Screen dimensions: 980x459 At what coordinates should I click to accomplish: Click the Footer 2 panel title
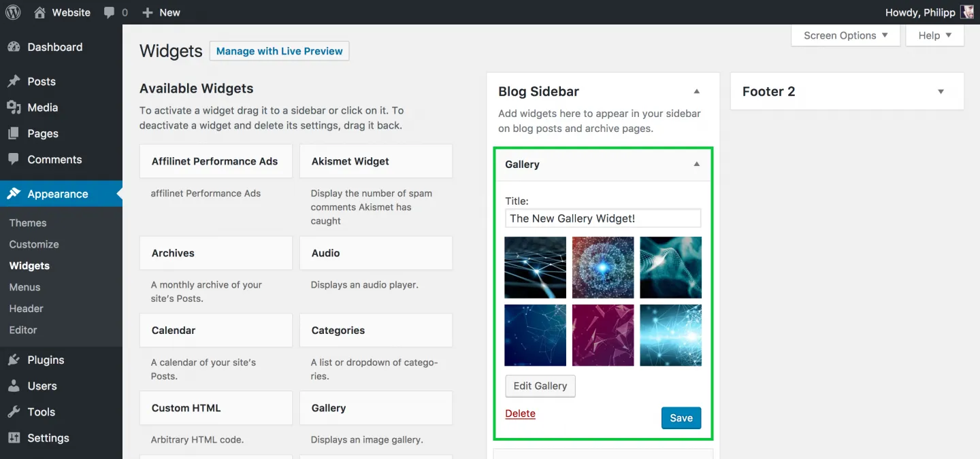coord(768,92)
